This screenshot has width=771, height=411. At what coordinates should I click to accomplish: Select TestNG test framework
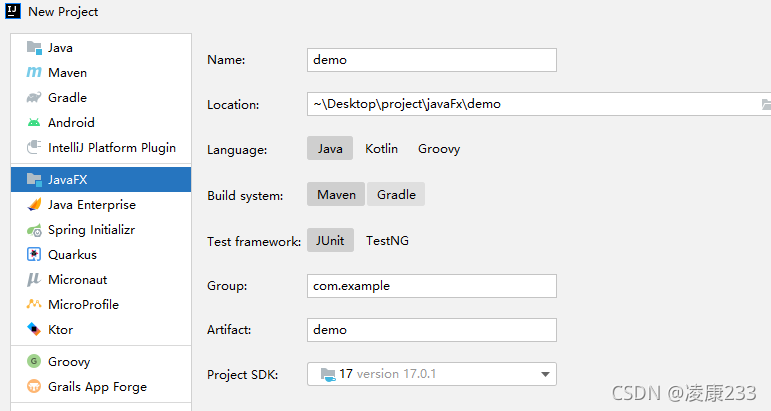click(387, 240)
